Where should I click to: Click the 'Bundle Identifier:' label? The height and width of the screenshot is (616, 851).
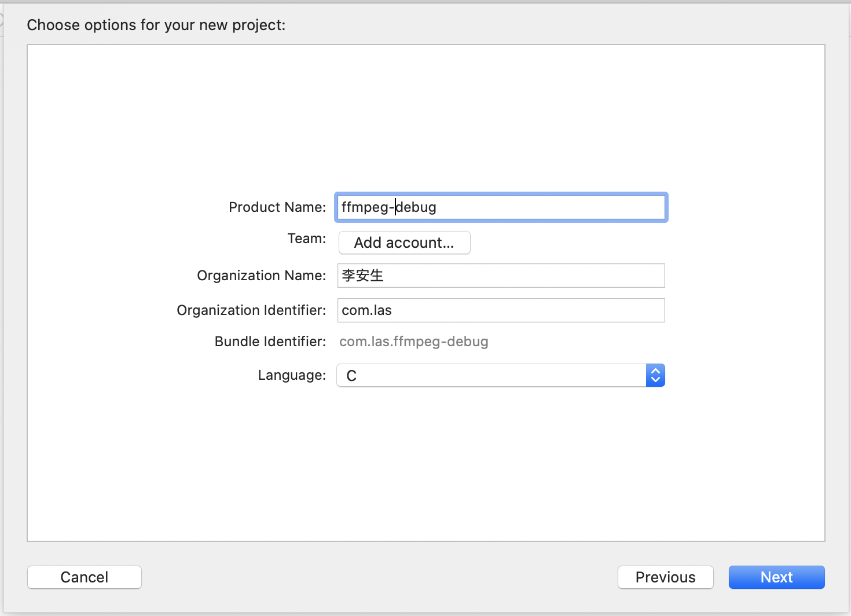pyautogui.click(x=270, y=342)
